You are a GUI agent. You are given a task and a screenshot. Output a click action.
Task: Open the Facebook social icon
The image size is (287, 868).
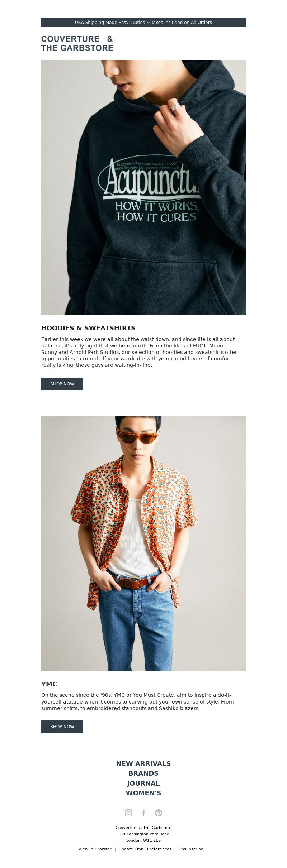tap(143, 812)
